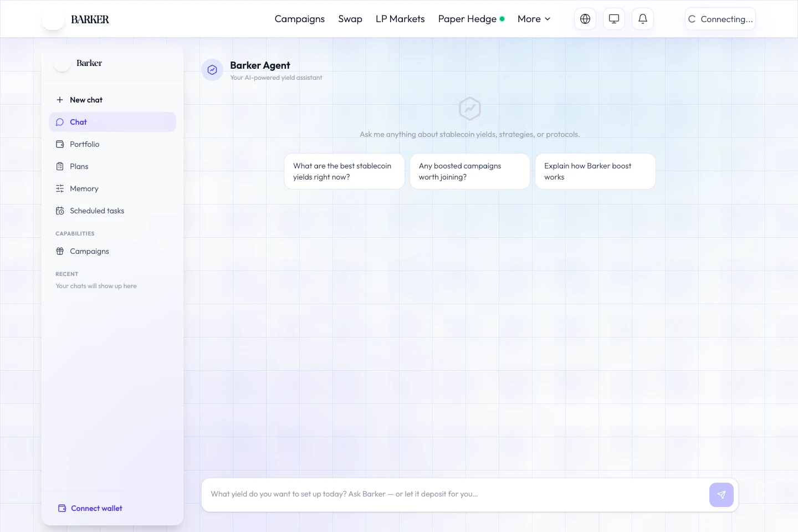Start a New chat
The width and height of the screenshot is (798, 532).
pyautogui.click(x=112, y=100)
